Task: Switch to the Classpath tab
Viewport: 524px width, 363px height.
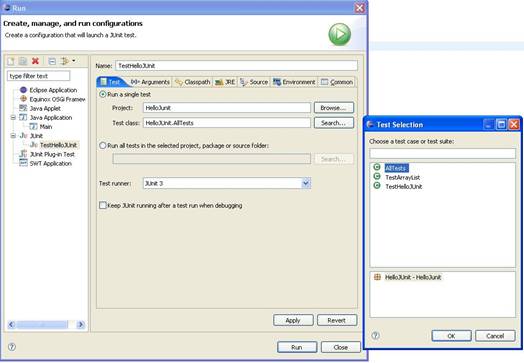Action: pos(192,82)
